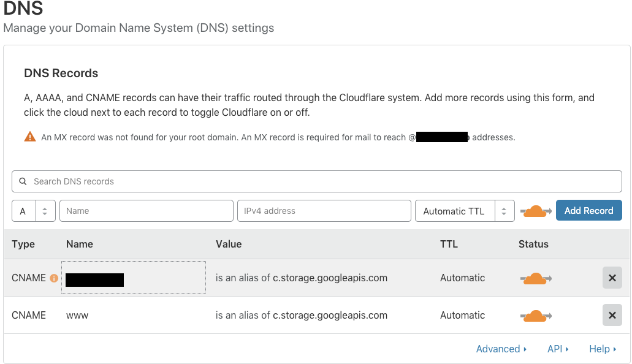Disable routing through Cloudflare for the new record

coord(535,211)
